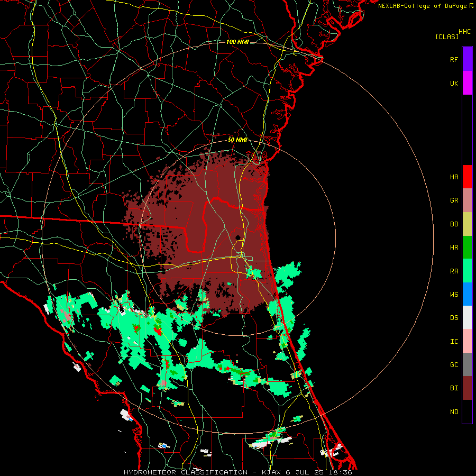The image size is (476, 476).
Task: Click the DS legend label
Action: 454,317
